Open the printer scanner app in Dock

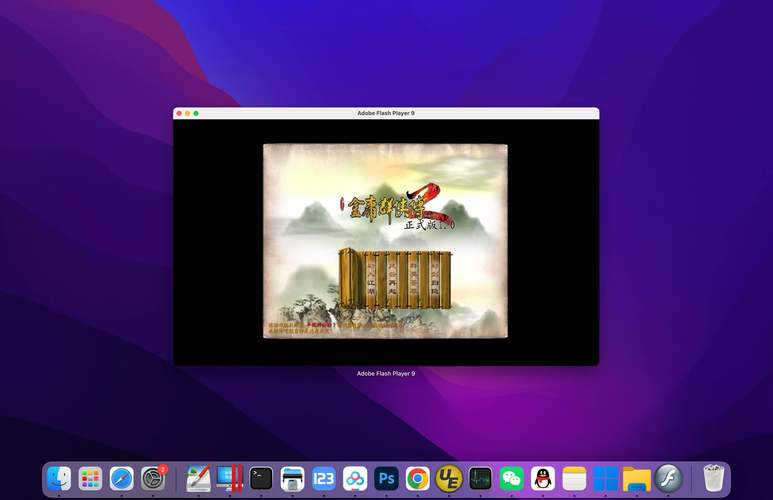292,478
